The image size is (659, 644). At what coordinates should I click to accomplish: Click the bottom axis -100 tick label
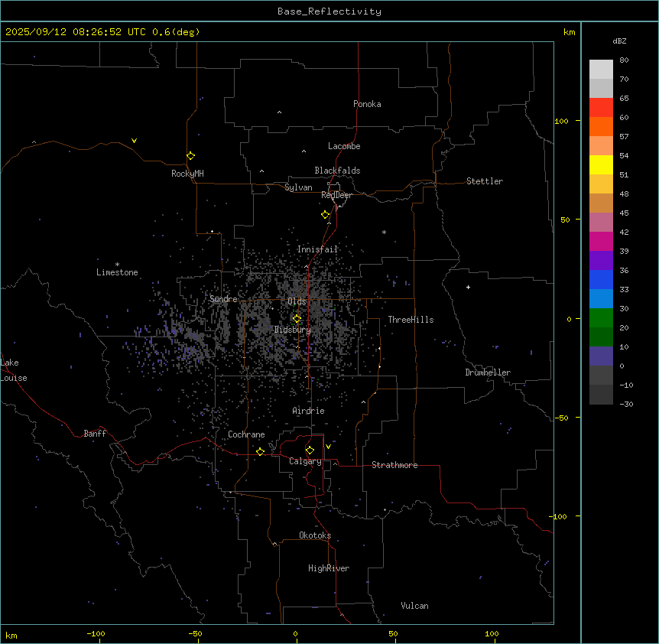point(96,633)
